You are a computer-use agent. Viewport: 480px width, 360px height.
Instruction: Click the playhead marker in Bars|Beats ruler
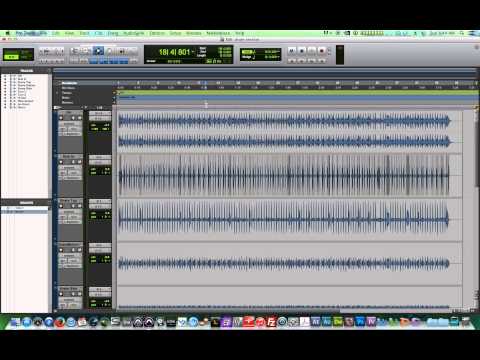(x=206, y=83)
